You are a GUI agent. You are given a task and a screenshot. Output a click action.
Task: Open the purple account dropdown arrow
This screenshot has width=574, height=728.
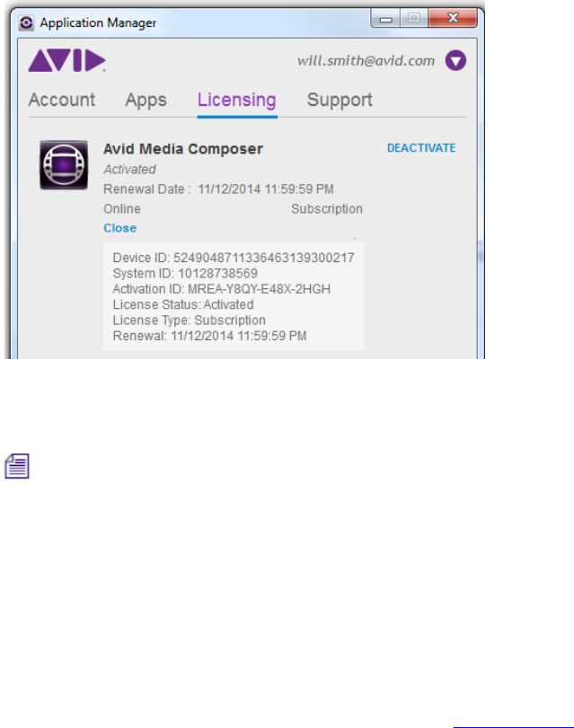click(455, 61)
